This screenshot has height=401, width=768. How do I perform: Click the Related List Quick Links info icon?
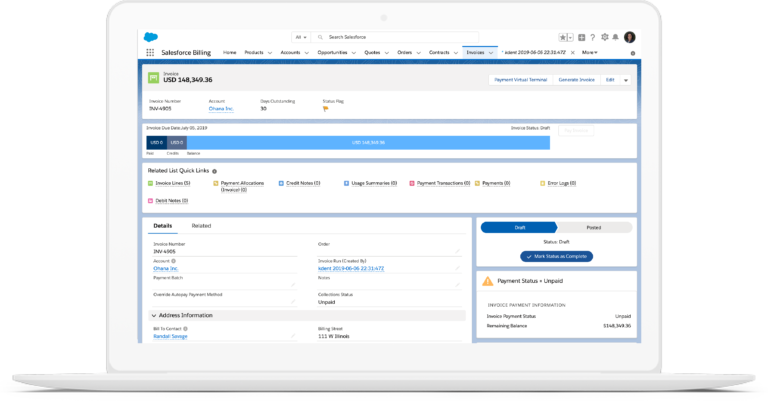(x=215, y=171)
